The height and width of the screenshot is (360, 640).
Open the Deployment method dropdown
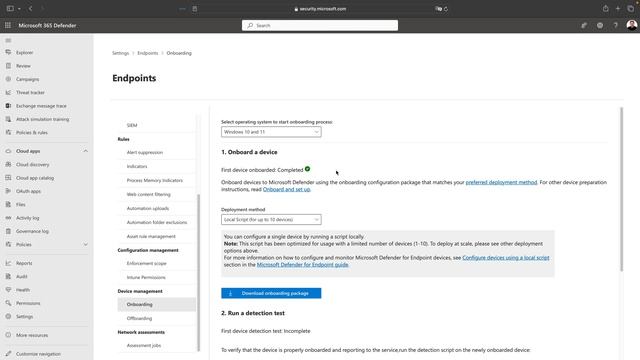click(x=271, y=220)
